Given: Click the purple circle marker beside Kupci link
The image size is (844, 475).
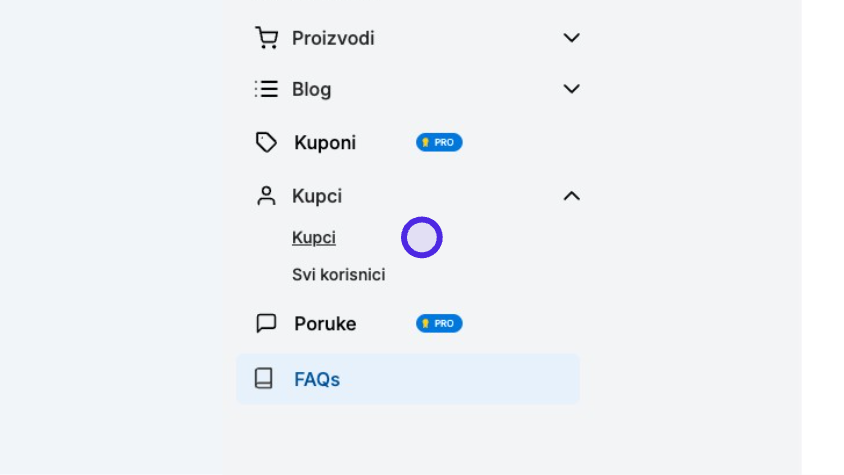Looking at the screenshot, I should (422, 238).
